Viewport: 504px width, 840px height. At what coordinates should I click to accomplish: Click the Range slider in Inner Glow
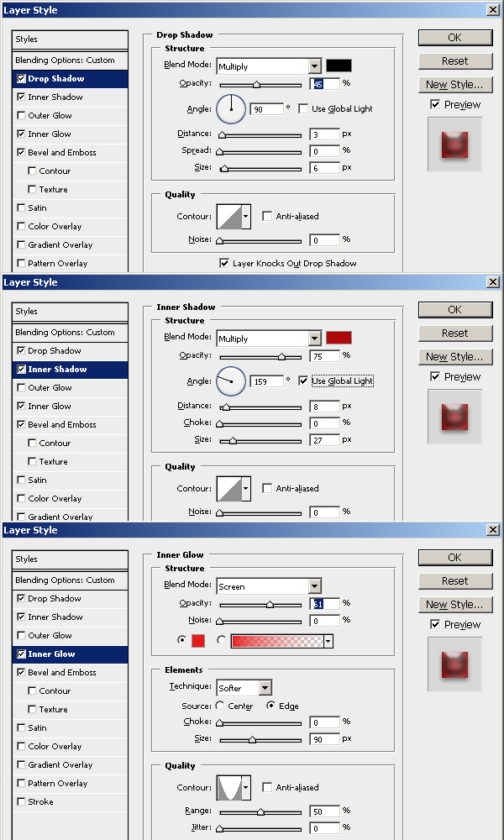coord(260,811)
